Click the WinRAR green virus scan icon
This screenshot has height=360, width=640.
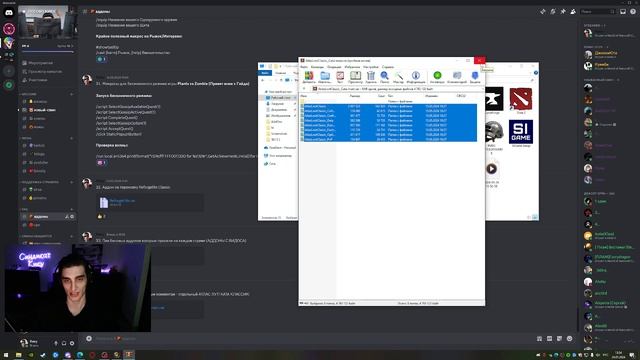coord(437,76)
